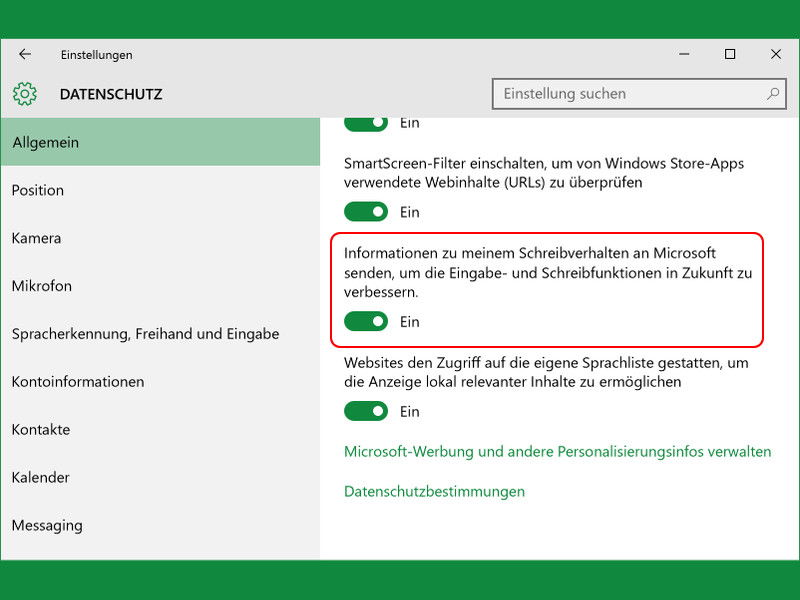Click the SmartScreen-Filter description text
800x600 pixels.
544,172
